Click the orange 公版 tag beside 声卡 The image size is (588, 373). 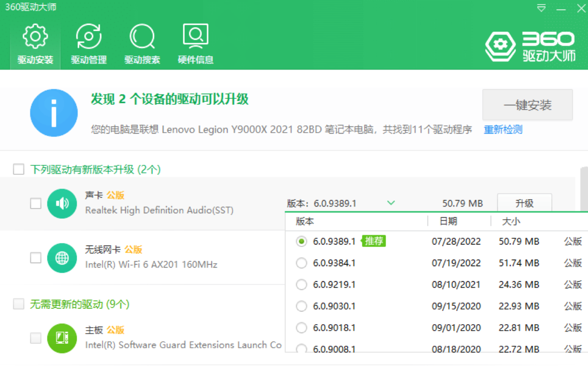pos(115,196)
